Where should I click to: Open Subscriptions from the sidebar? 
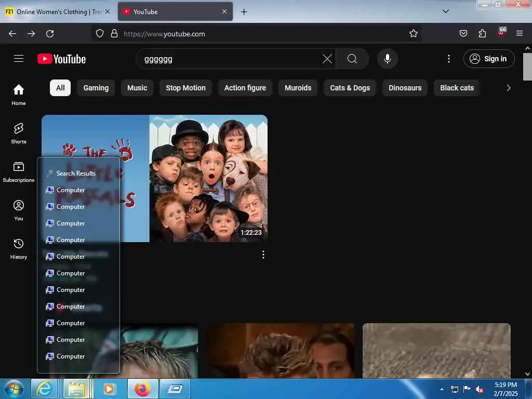[x=19, y=172]
